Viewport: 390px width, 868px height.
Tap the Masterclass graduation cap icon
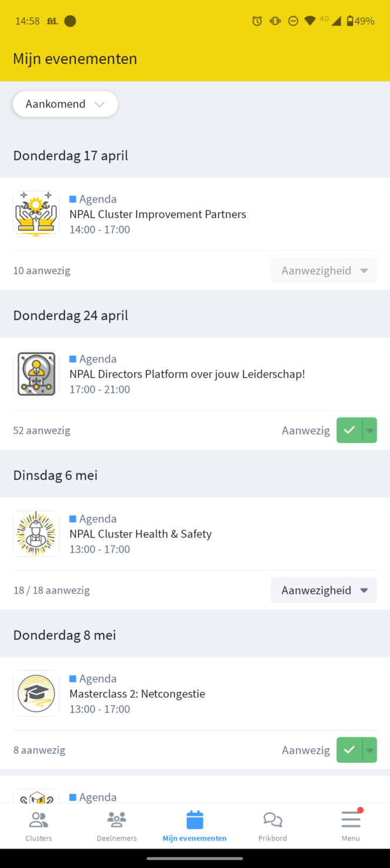(36, 693)
